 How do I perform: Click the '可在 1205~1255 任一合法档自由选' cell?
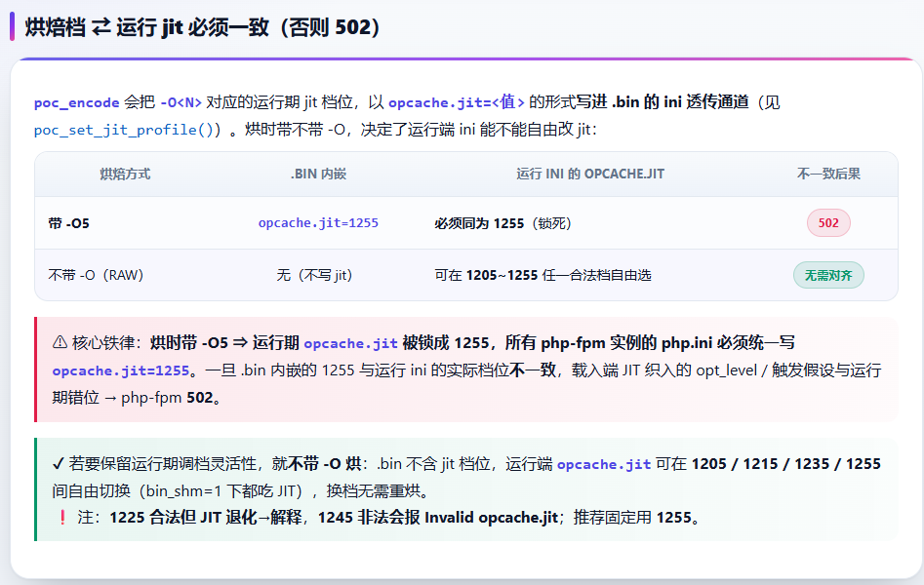(x=542, y=275)
